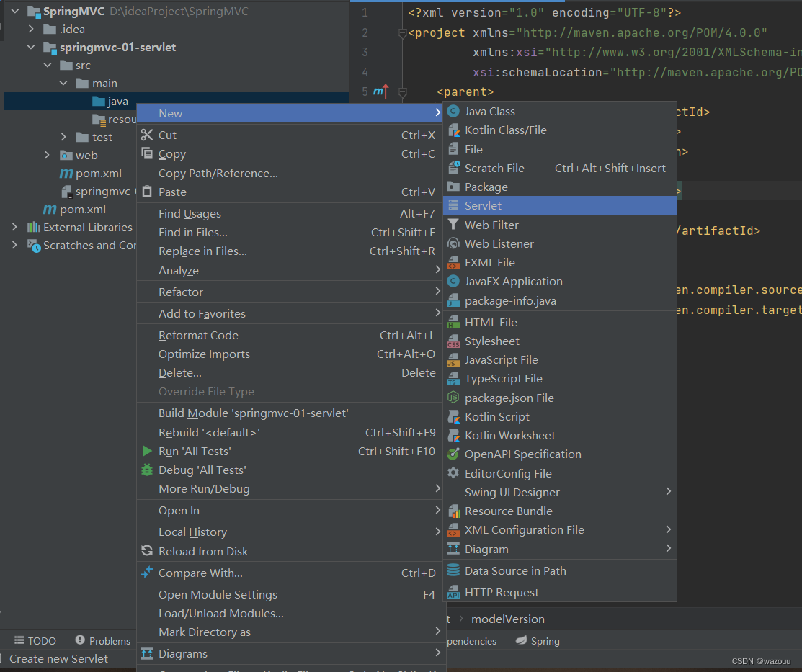Click the green Run 'All Tests' arrow icon
The image size is (802, 672).
147,451
